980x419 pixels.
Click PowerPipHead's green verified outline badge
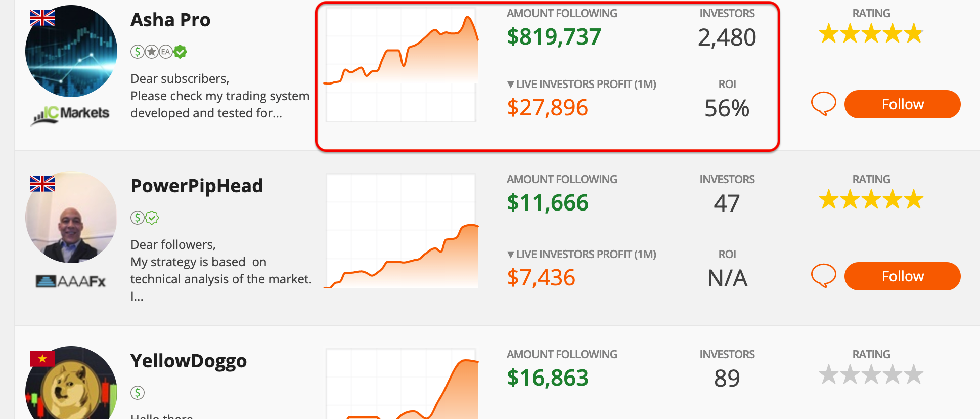tap(152, 218)
